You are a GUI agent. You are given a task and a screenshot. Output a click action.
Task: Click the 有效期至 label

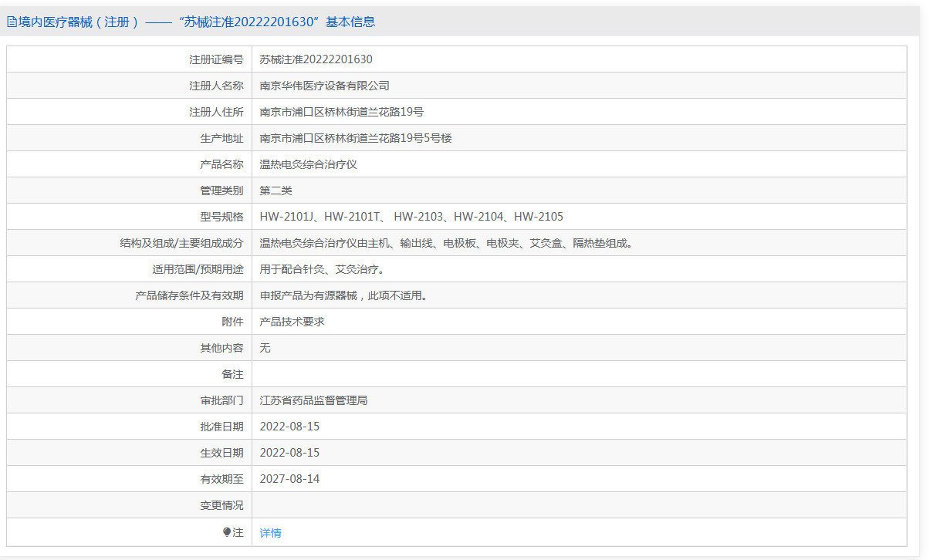tap(221, 479)
